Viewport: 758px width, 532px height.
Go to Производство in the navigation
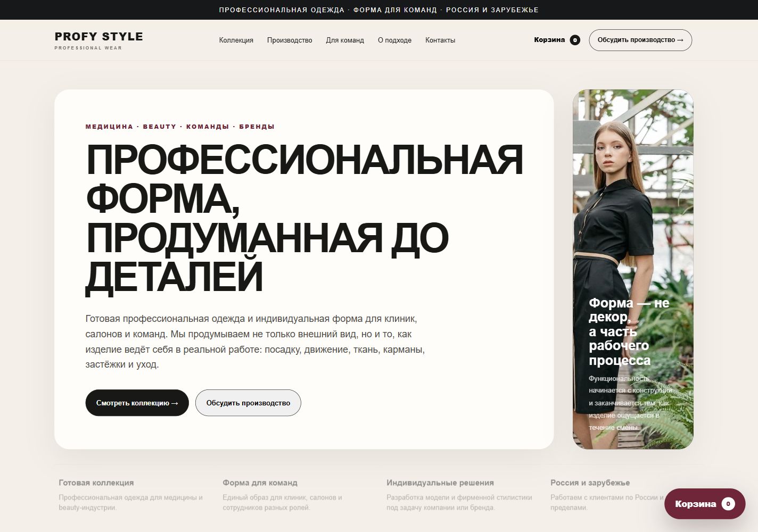(290, 40)
